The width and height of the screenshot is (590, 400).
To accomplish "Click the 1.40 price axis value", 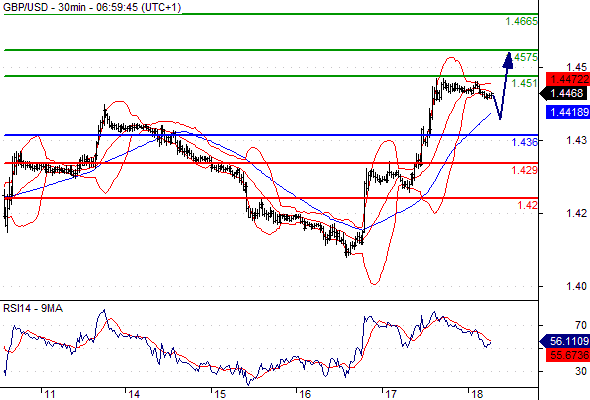I will [x=576, y=286].
